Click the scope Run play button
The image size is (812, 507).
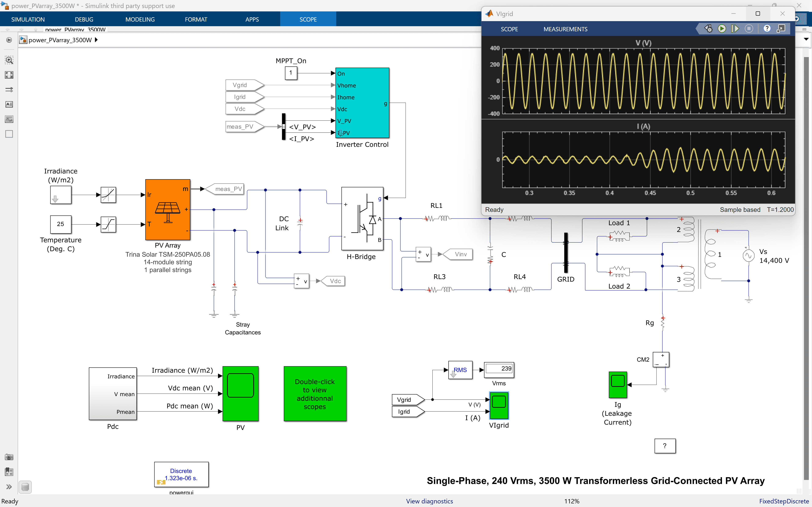coord(722,29)
